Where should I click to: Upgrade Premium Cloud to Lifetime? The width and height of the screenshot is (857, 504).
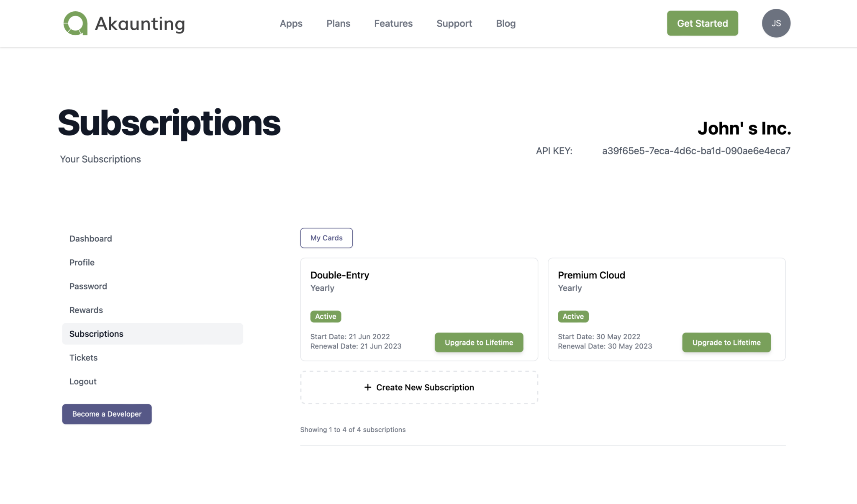pyautogui.click(x=726, y=342)
